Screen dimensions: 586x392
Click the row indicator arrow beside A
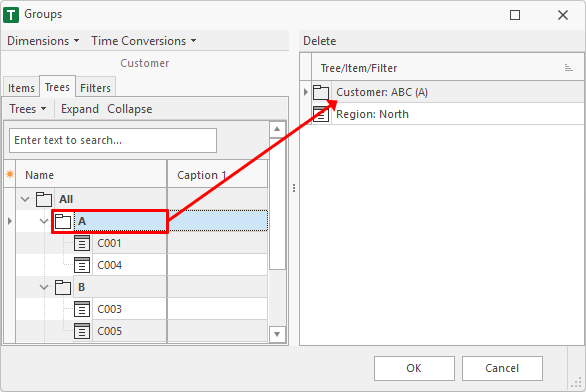10,221
